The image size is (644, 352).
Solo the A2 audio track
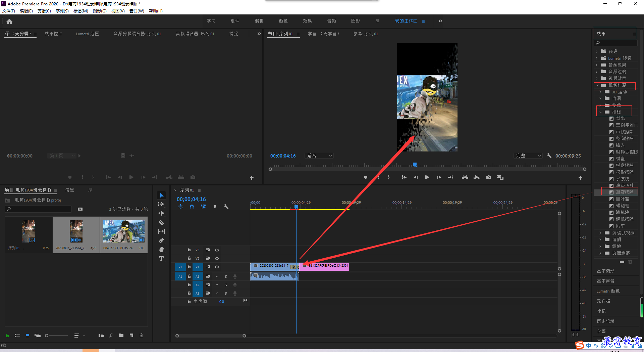tap(226, 285)
